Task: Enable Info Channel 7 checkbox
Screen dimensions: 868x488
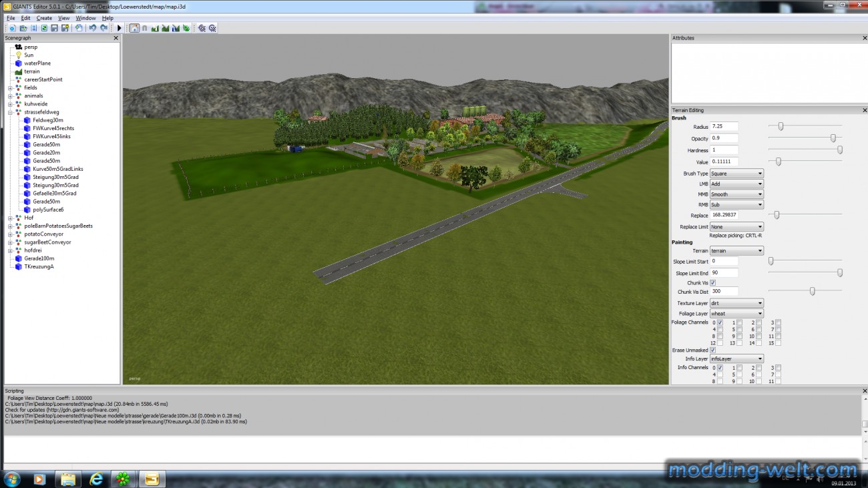Action: coord(778,375)
